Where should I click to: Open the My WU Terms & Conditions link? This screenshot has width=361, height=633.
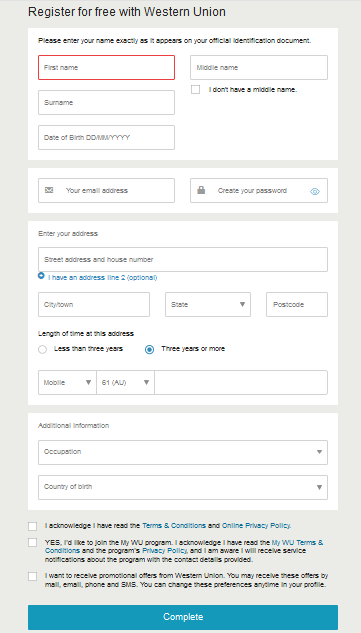[184, 547]
